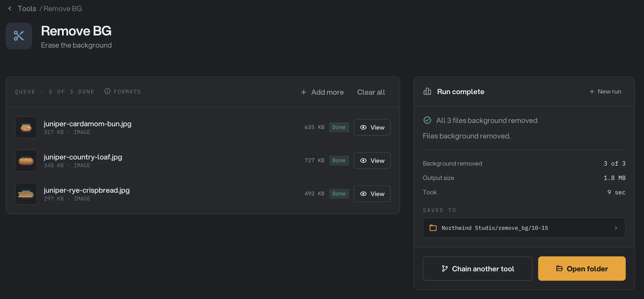Click Add more files button
The image size is (644, 299).
322,92
